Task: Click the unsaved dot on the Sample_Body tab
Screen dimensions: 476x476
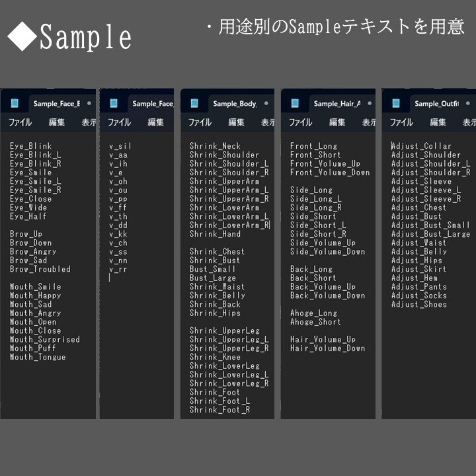Action: (x=266, y=103)
